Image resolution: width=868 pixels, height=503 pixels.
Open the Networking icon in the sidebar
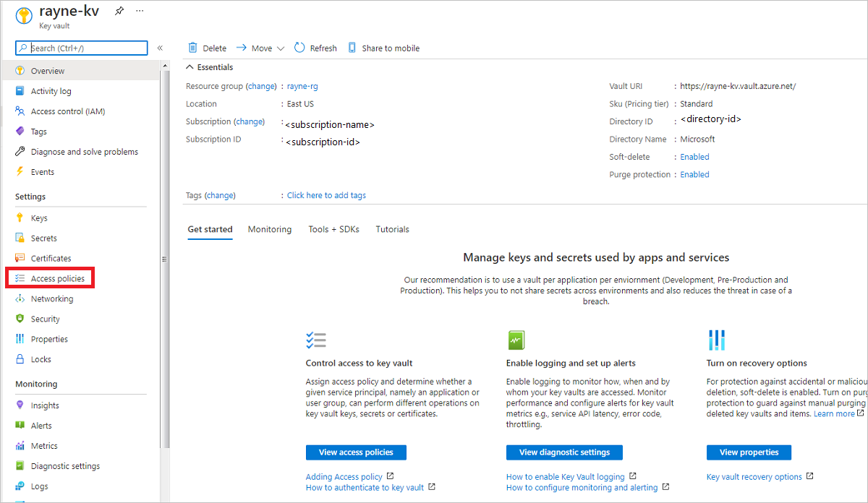[x=20, y=298]
